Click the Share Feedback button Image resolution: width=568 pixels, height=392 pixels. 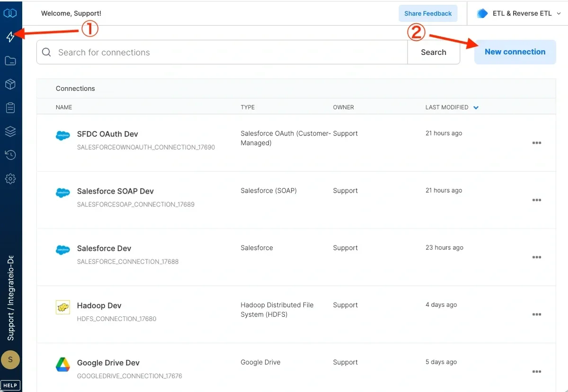[428, 14]
